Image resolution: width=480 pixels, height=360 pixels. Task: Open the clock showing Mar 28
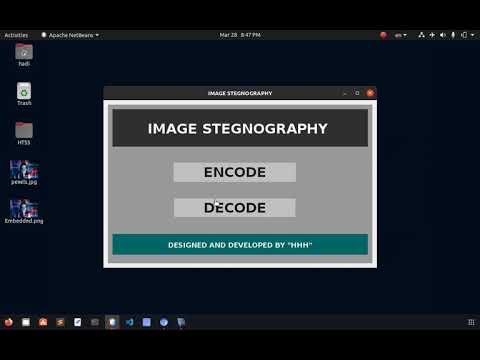click(240, 35)
